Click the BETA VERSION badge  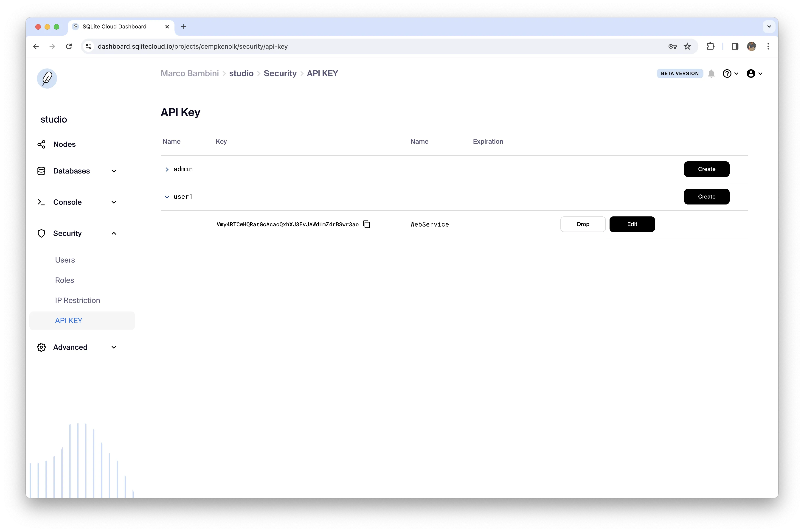(x=680, y=74)
